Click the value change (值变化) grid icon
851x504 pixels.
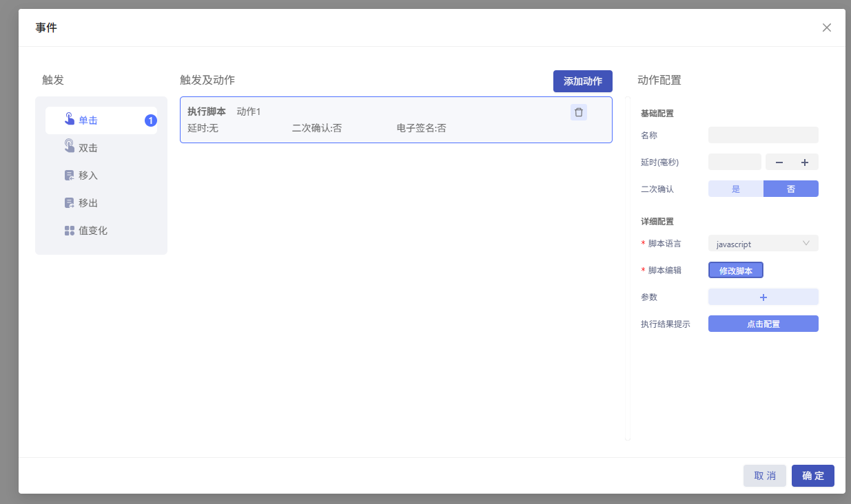click(69, 231)
